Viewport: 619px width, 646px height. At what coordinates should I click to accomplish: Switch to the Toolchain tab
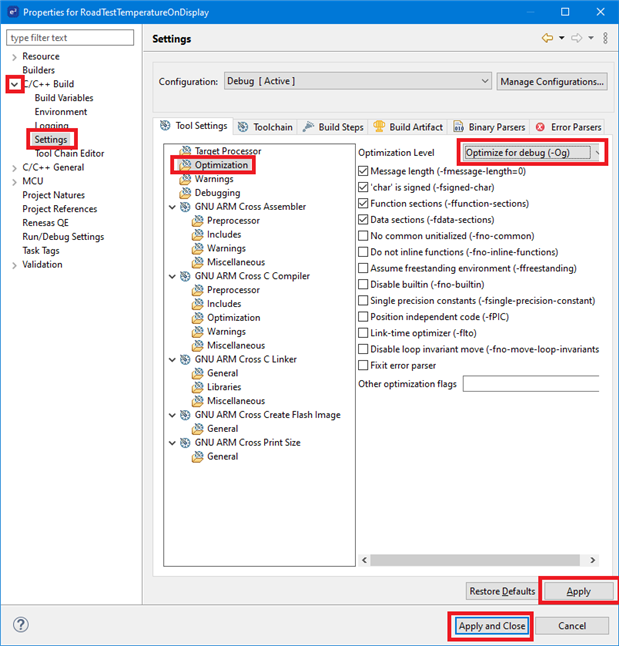(265, 127)
